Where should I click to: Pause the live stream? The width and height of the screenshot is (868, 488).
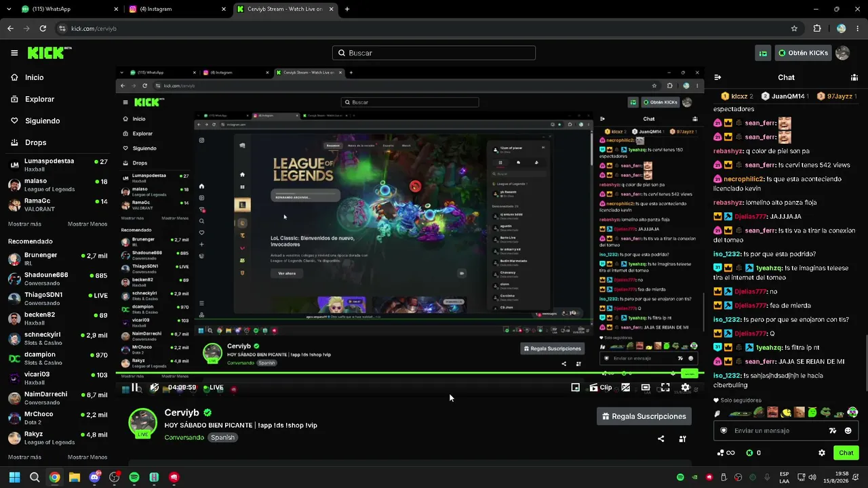click(135, 388)
